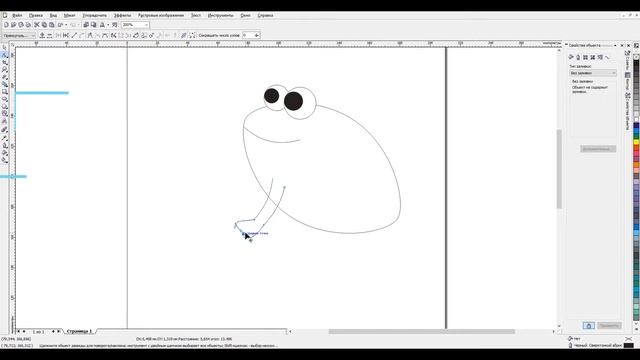Click the Open document icon
Image resolution: width=640 pixels, height=360 pixels.
pyautogui.click(x=13, y=25)
